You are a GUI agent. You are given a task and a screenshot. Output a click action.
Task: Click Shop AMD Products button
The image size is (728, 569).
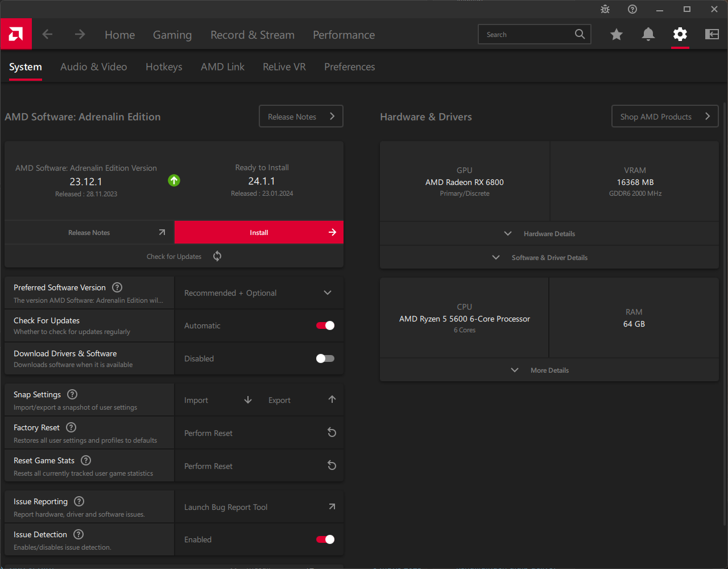(665, 116)
